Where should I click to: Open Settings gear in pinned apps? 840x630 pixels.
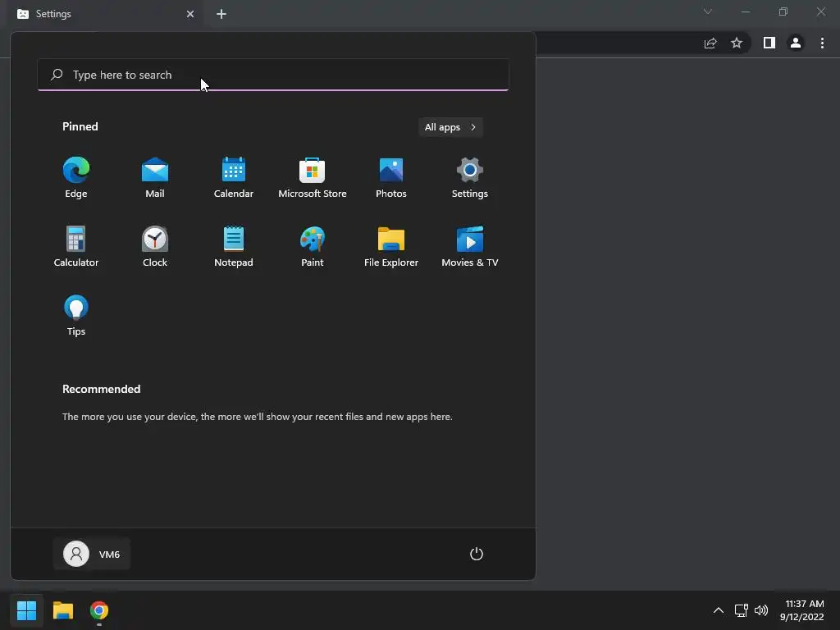[470, 177]
